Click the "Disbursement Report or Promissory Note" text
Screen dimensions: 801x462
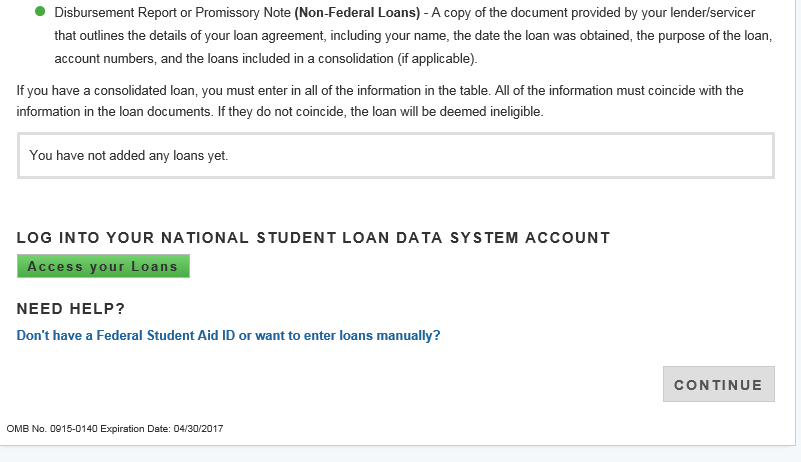coord(172,14)
